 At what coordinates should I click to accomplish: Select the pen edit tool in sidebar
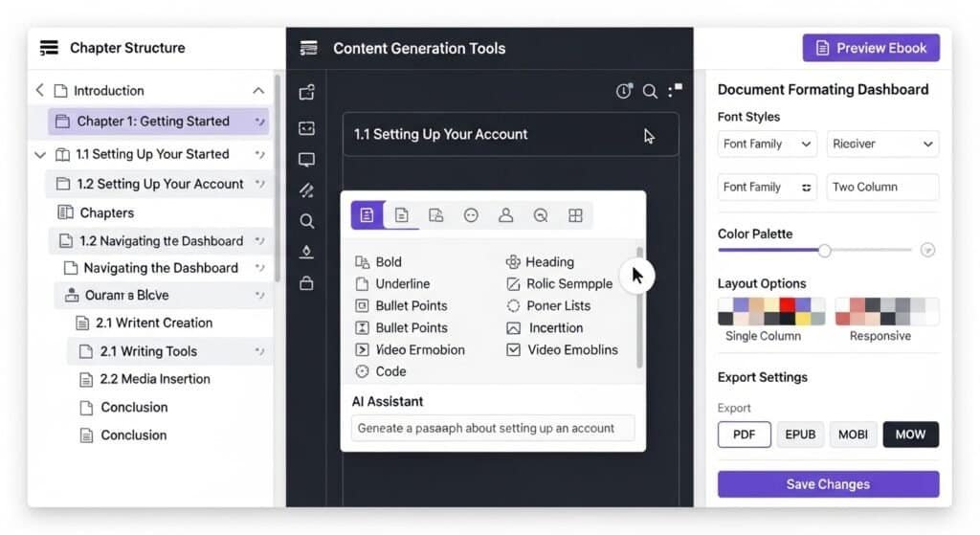pyautogui.click(x=306, y=190)
